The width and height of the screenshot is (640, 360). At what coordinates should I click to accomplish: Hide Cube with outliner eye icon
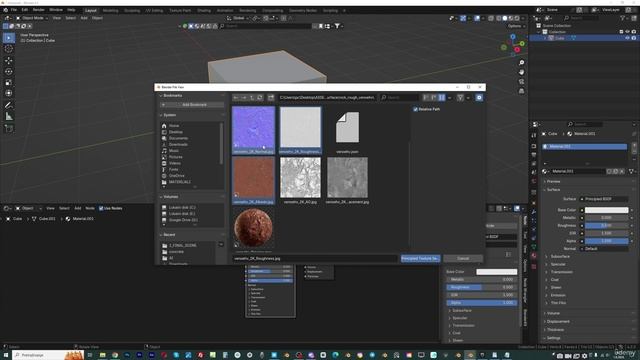[x=627, y=38]
